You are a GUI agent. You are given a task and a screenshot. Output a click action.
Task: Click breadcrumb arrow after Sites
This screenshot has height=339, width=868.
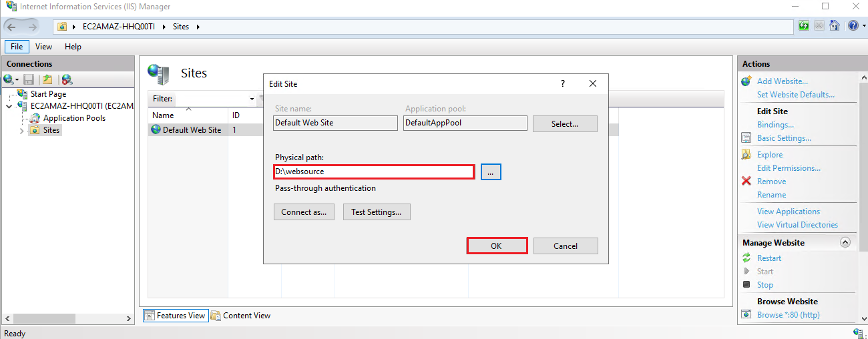coord(198,27)
